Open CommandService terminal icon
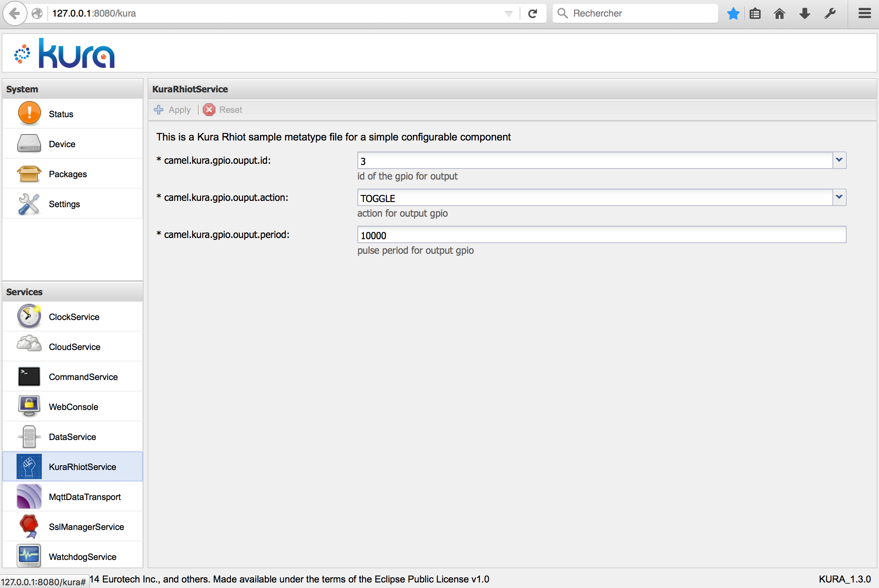The width and height of the screenshot is (879, 588). [x=29, y=376]
